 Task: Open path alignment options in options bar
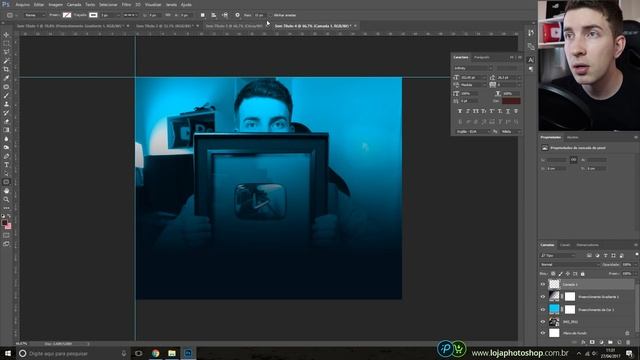(x=213, y=15)
